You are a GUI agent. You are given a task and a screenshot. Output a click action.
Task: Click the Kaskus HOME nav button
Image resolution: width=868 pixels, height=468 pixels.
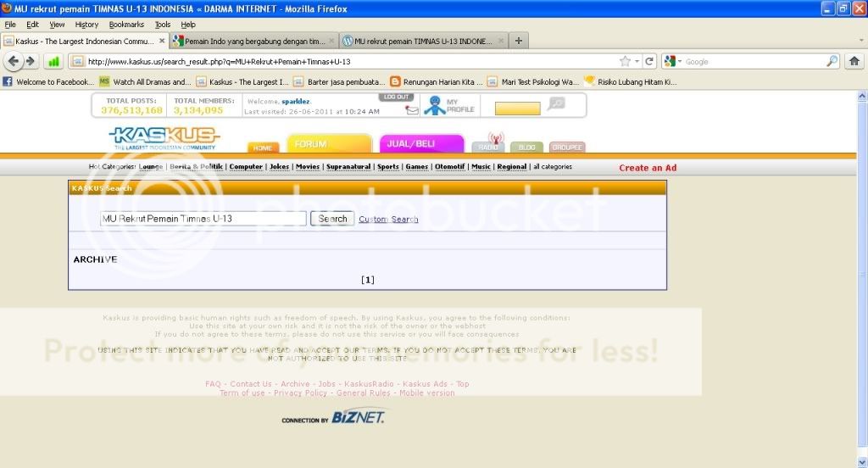click(263, 148)
